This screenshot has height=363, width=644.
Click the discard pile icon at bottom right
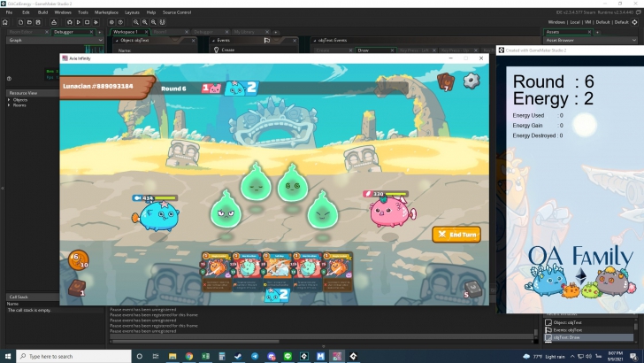click(x=471, y=289)
